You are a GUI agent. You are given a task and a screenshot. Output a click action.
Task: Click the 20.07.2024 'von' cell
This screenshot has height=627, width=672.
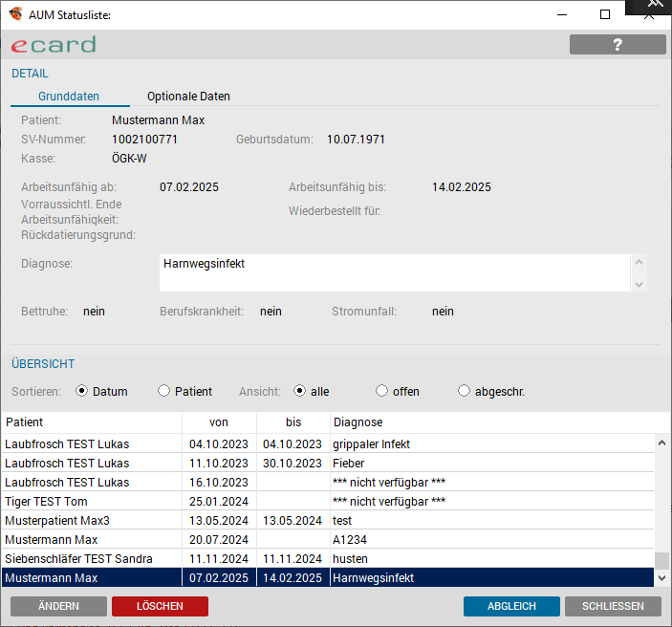click(219, 540)
